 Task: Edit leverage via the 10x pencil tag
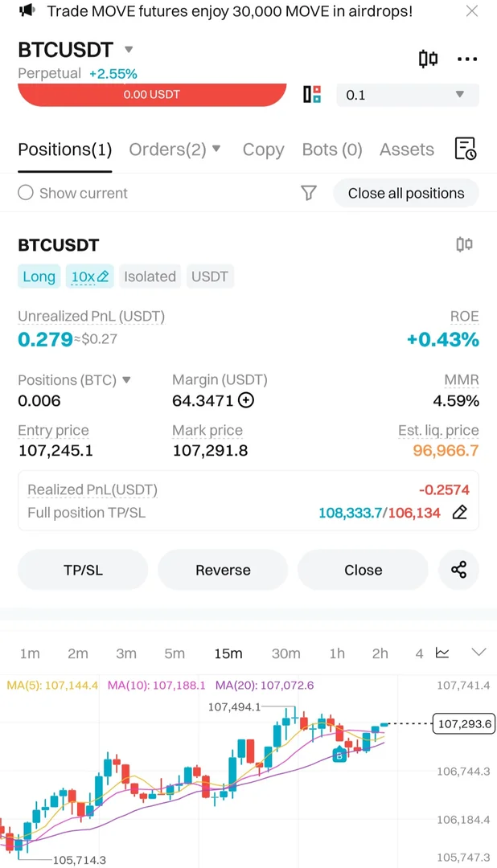pos(90,276)
